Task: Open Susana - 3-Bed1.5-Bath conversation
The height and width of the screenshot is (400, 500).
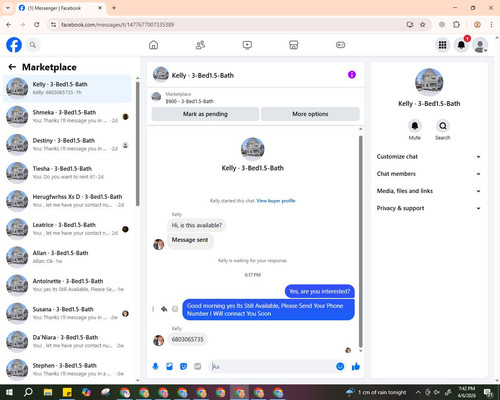Action: [x=67, y=313]
